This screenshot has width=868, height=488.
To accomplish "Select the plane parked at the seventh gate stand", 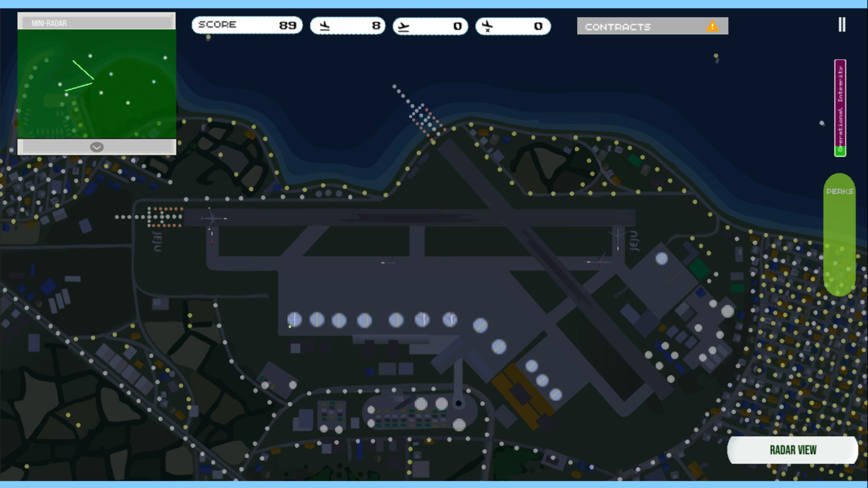I will tap(450, 319).
